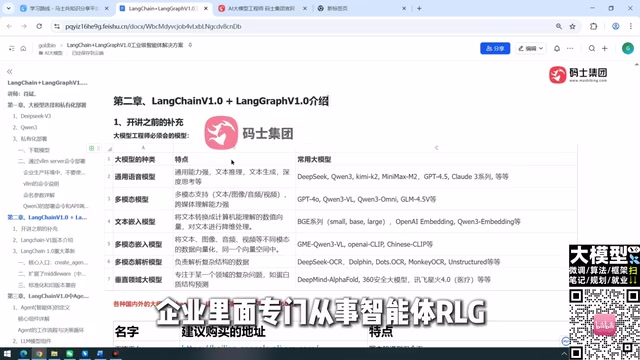
Task: Open Chrome's three-dot menu
Action: [631, 26]
